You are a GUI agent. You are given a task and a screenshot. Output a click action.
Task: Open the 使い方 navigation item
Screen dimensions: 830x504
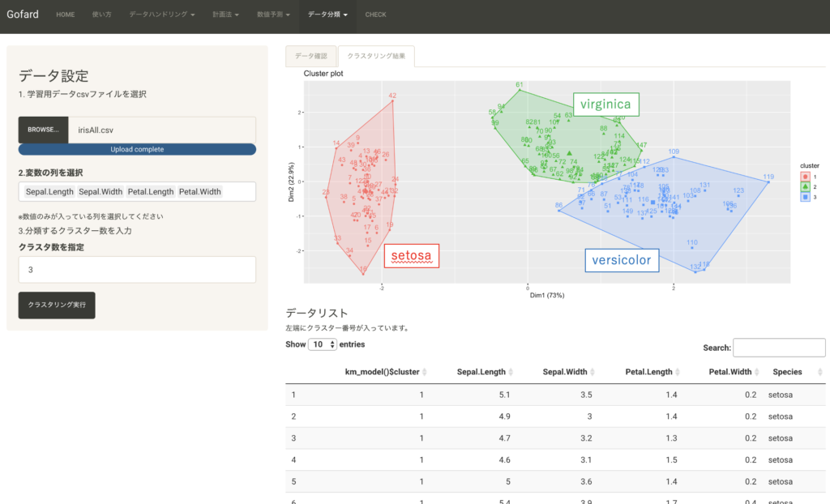[x=102, y=15]
